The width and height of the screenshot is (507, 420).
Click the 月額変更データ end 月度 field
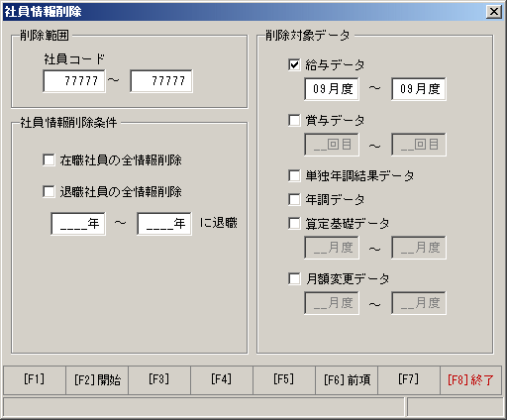click(x=419, y=303)
